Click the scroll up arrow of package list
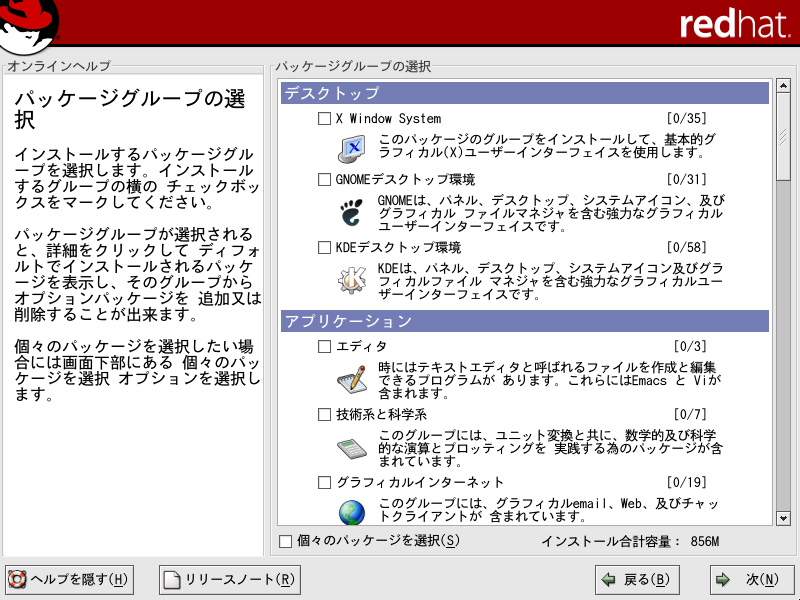Viewport: 800px width, 600px height. click(783, 85)
